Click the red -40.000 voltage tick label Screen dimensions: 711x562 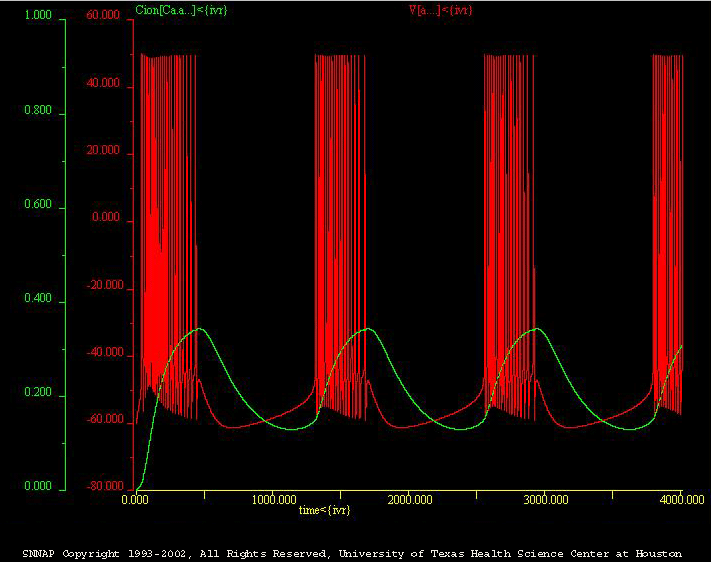coord(102,354)
